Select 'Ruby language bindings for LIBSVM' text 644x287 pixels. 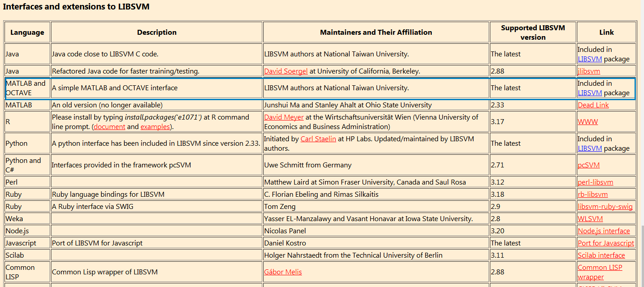click(108, 194)
